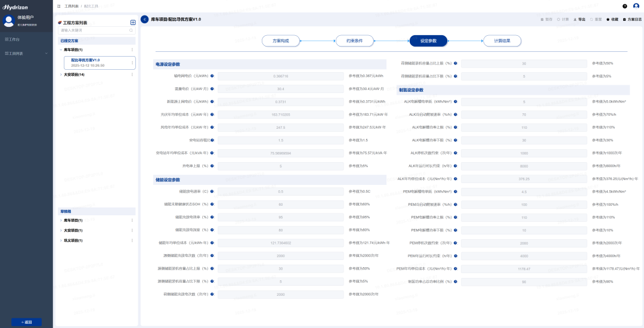Expand the 大安项目(14) tree node
Viewport: 644px width, 328px height.
tap(61, 75)
